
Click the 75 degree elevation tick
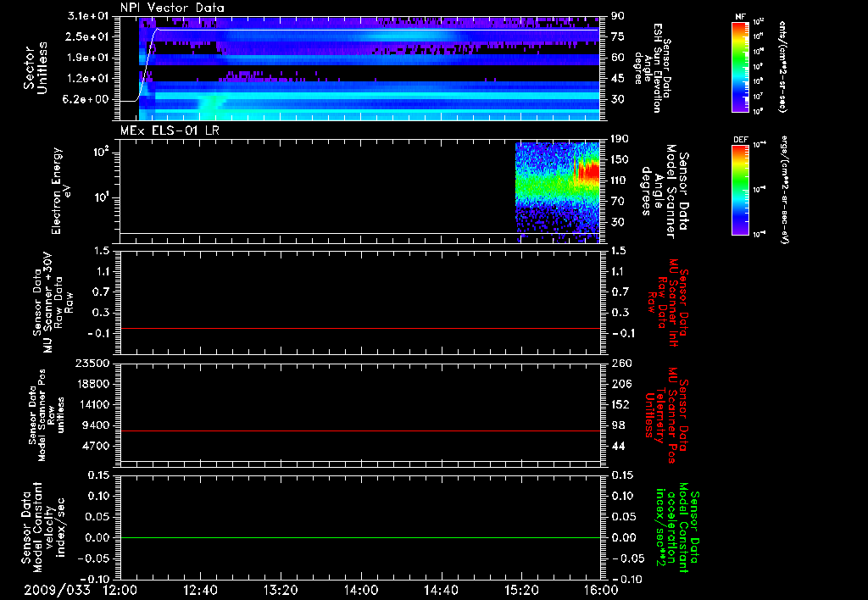(x=618, y=36)
